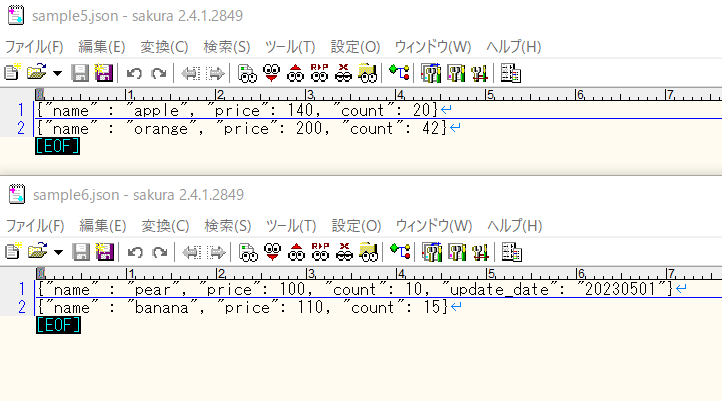The image size is (722, 401).
Task: Open 検索(S) menu in sample5.json window
Action: coord(227,46)
